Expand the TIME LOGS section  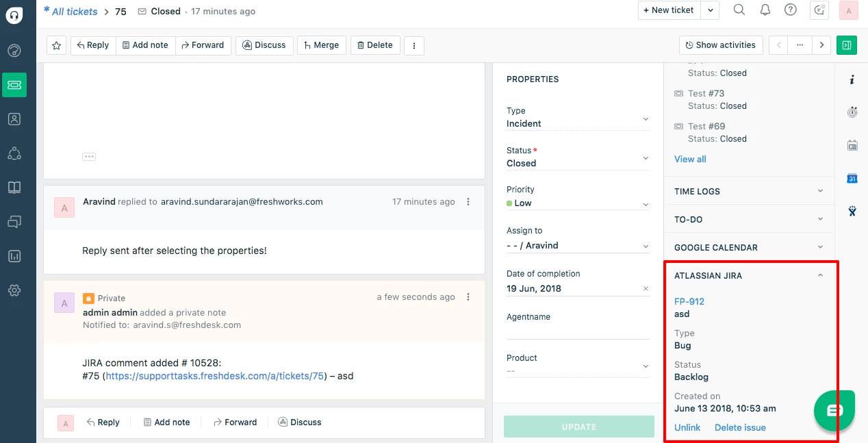(x=749, y=192)
